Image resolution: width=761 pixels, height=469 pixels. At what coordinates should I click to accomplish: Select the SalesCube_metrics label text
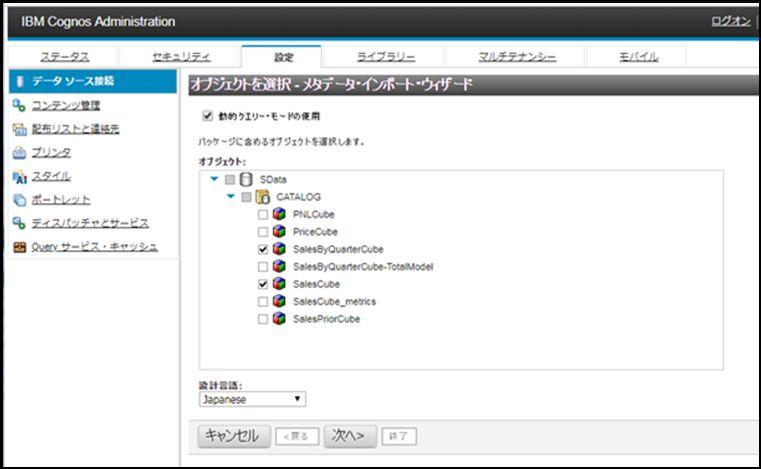[x=334, y=302]
